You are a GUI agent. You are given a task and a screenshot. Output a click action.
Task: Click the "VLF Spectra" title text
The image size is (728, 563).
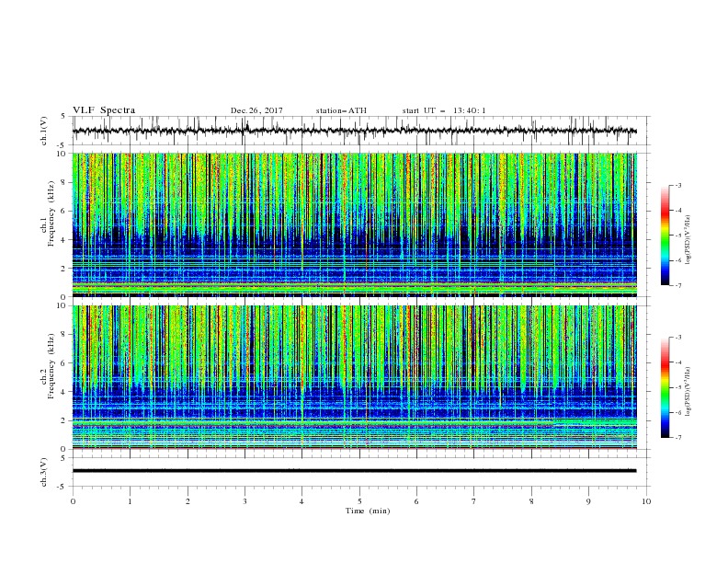click(104, 110)
